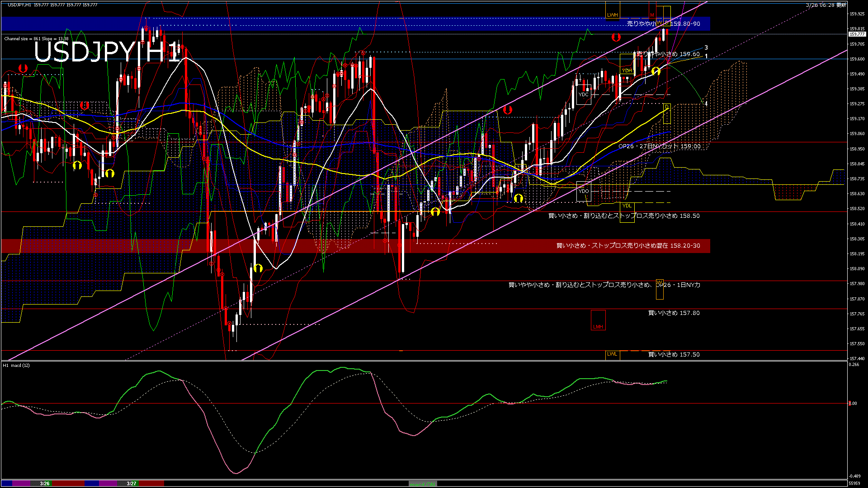Image resolution: width=868 pixels, height=488 pixels.
Task: Toggle the macd ON button
Action: (423, 484)
